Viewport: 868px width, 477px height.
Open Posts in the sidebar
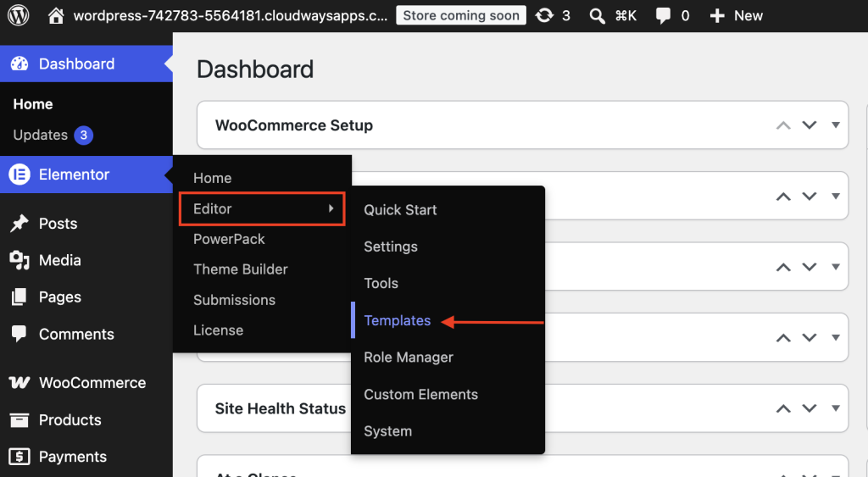(x=58, y=224)
